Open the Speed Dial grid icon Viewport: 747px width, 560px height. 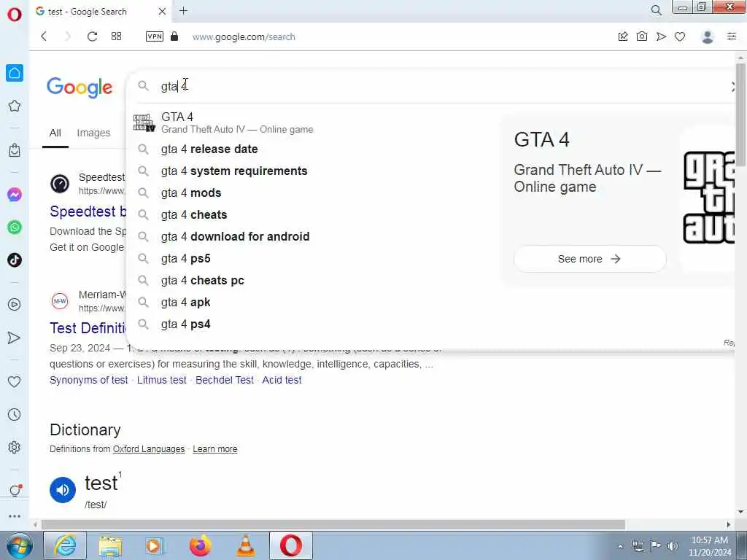[116, 36]
